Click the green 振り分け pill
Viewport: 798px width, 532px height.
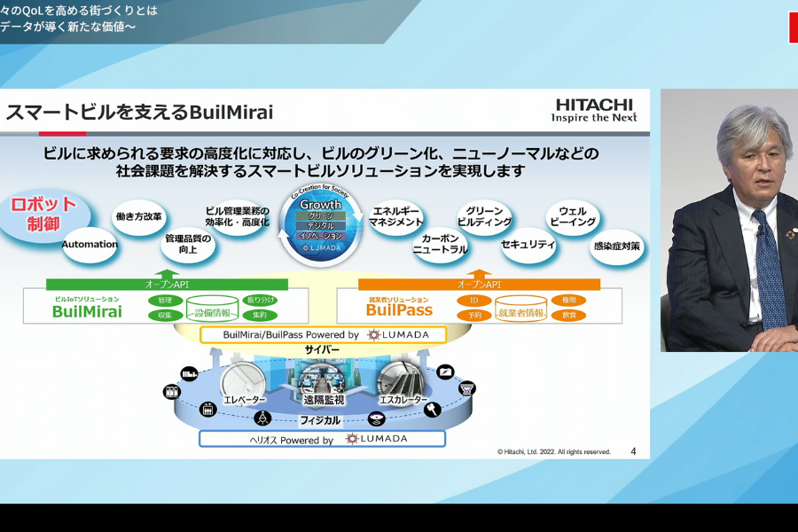point(260,301)
